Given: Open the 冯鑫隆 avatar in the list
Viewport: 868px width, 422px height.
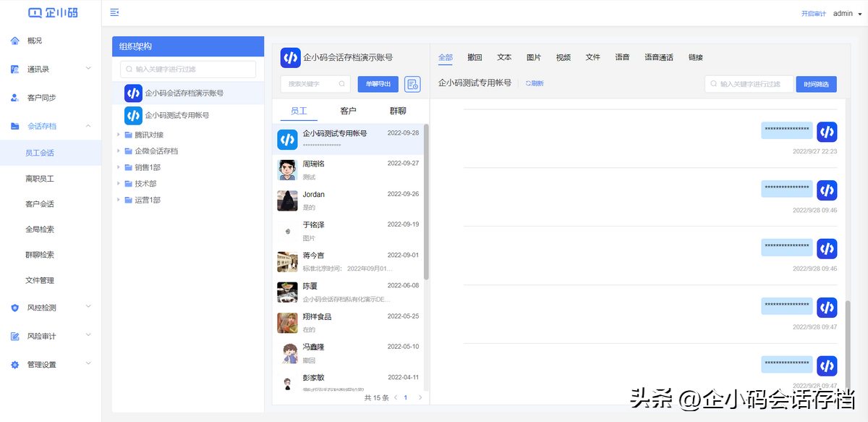Looking at the screenshot, I should pyautogui.click(x=287, y=353).
